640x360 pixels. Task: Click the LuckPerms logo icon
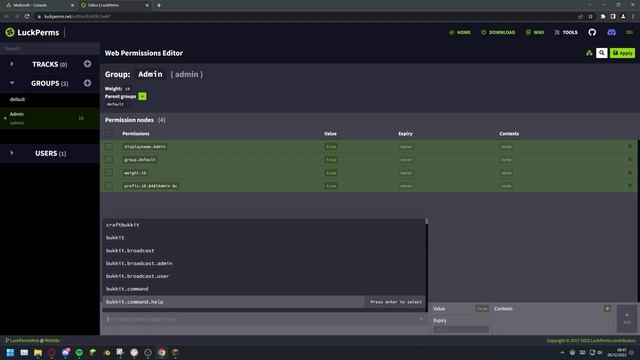tap(10, 32)
